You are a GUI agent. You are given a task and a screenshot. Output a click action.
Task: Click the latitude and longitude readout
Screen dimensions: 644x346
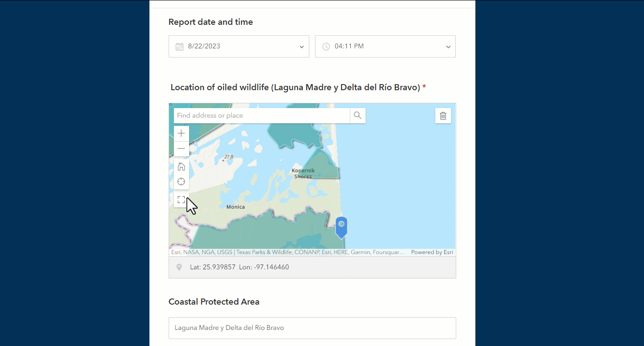[239, 267]
